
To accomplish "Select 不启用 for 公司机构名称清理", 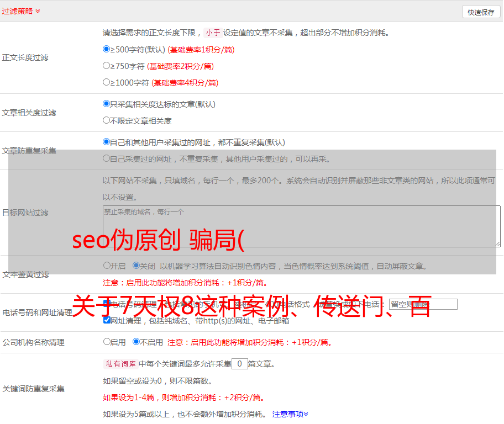I will coord(136,341).
